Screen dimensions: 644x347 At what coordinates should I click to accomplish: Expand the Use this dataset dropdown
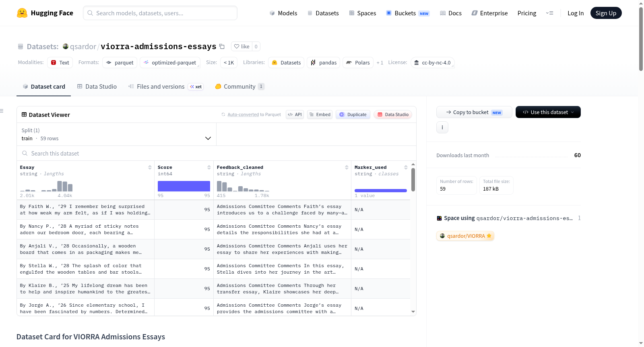pos(548,112)
